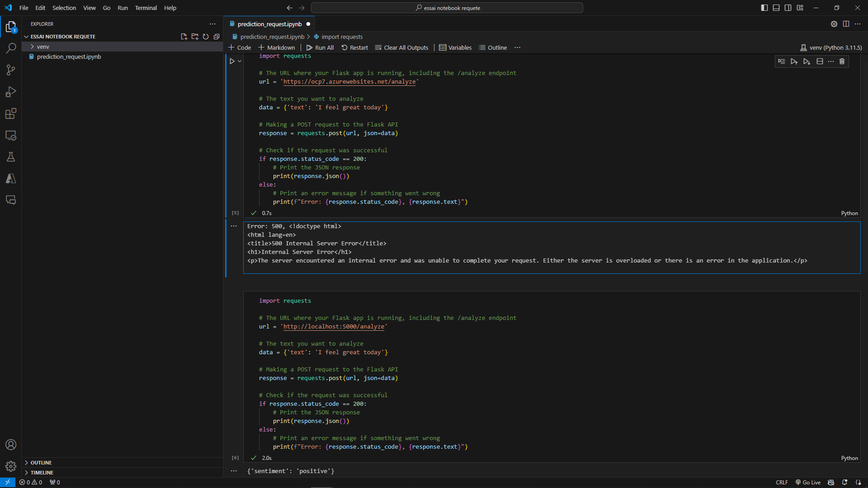This screenshot has width=868, height=488.
Task: Follow the localhost:5000 analyze URL link
Action: point(334,327)
